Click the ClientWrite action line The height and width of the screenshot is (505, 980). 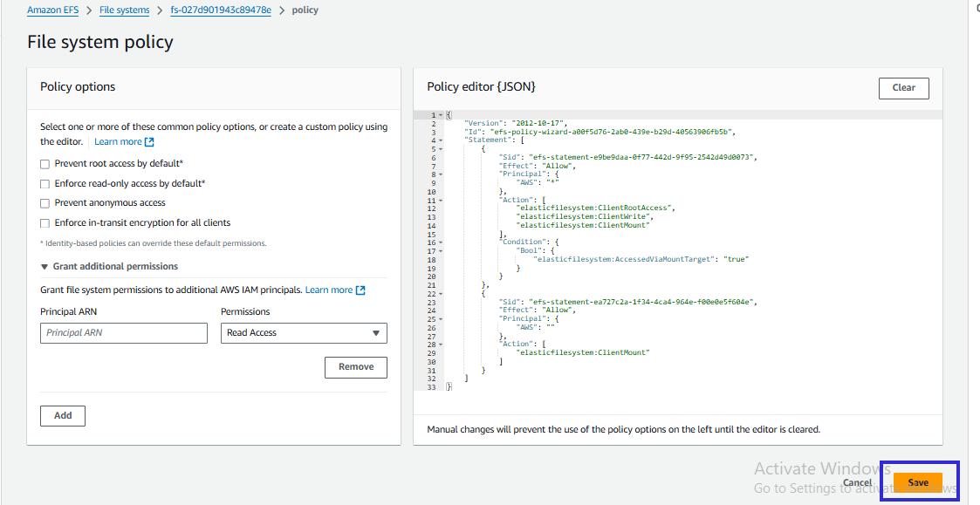click(x=585, y=217)
